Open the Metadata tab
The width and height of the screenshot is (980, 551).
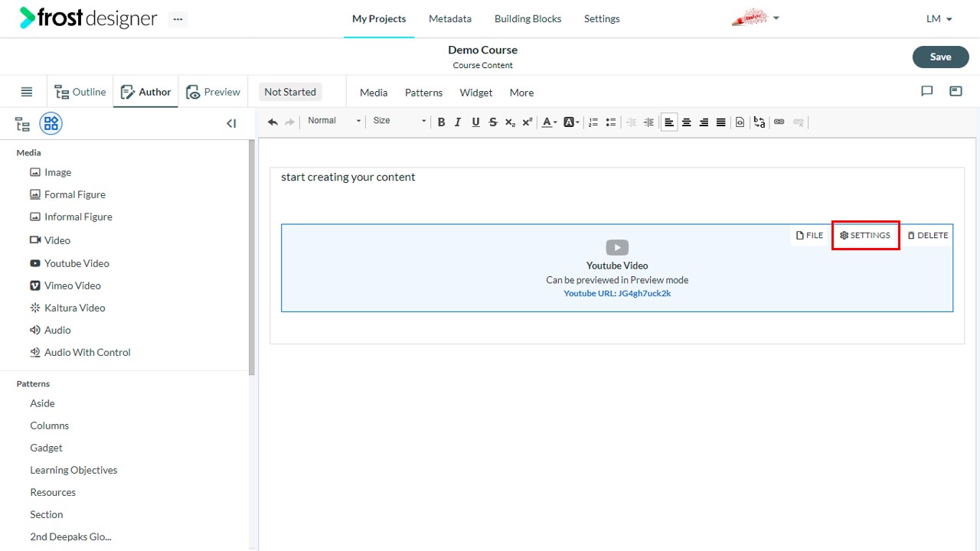450,18
